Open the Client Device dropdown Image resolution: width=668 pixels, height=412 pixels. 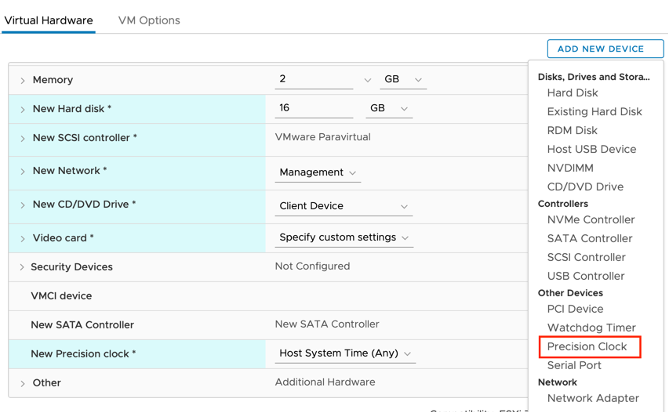click(344, 206)
